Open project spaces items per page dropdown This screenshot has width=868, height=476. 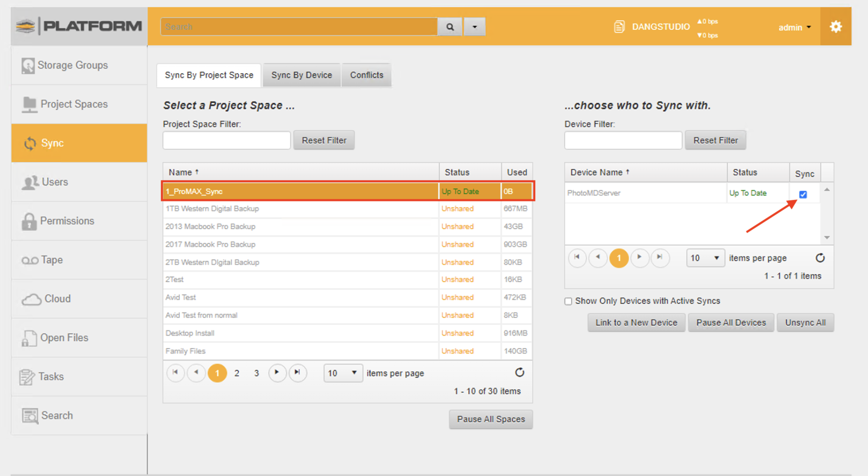tap(343, 373)
